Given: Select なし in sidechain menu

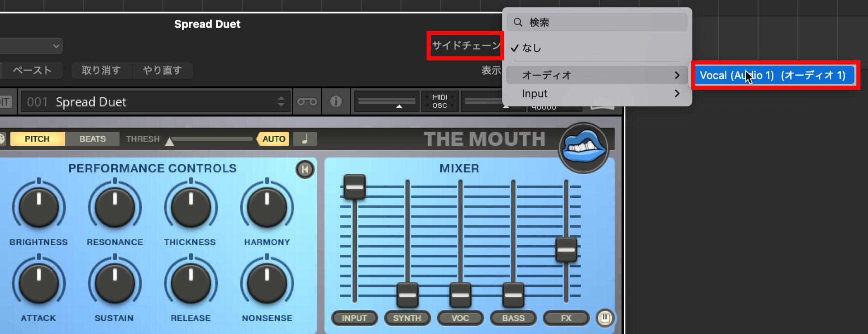Looking at the screenshot, I should [x=597, y=48].
